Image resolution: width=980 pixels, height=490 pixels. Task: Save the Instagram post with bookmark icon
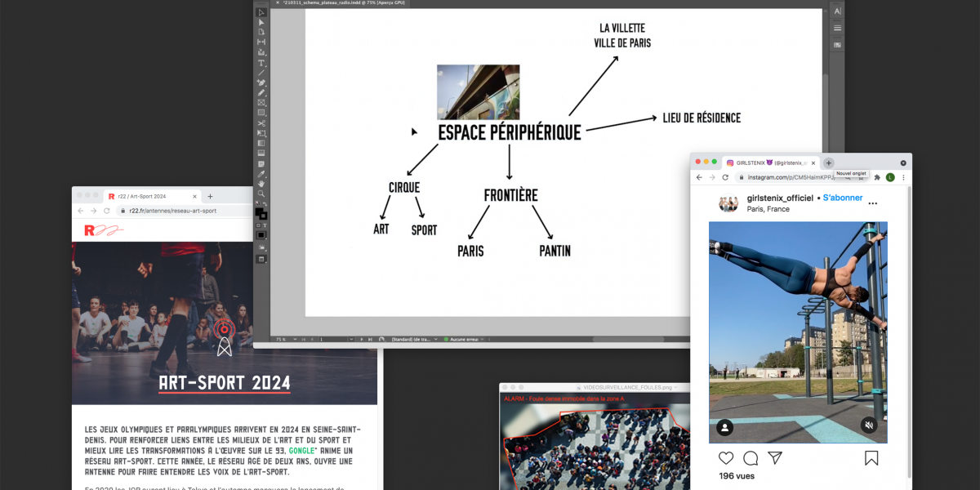click(871, 458)
